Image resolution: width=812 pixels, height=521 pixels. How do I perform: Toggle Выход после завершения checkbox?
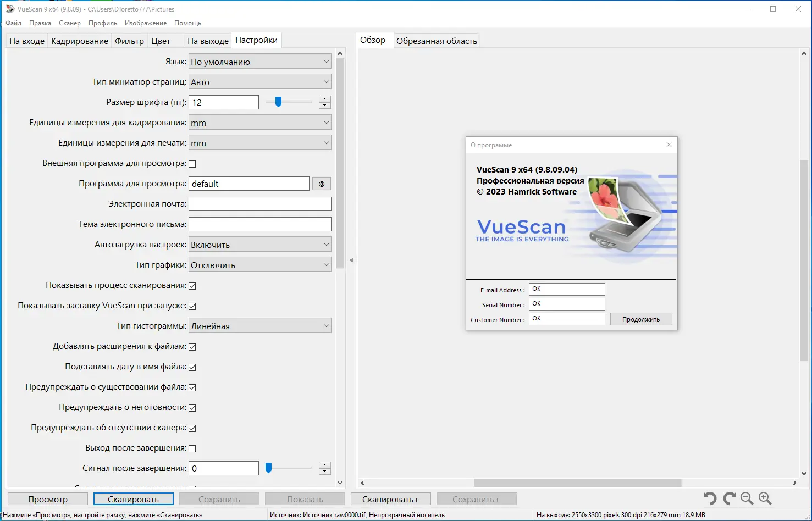point(192,448)
